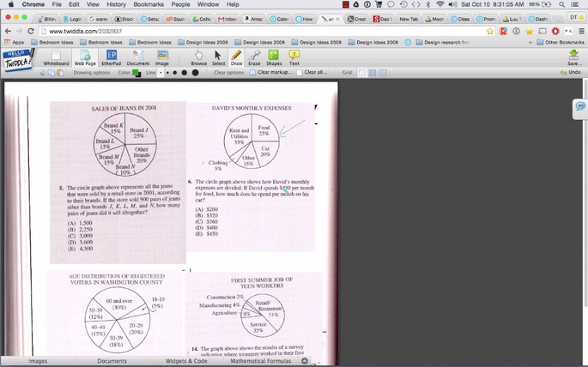Select the large line width dot

pos(184,73)
